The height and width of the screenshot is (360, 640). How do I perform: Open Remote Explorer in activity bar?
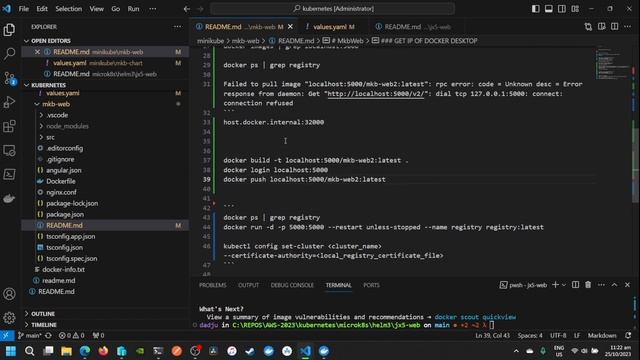9,150
